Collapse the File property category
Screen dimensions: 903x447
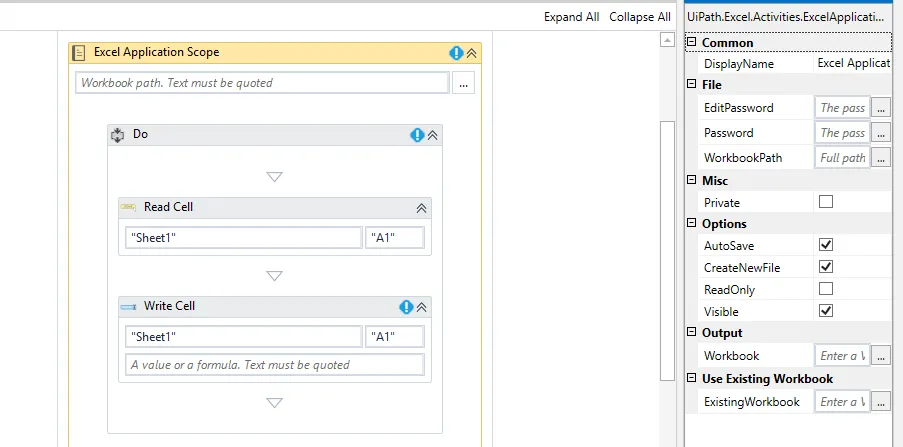click(x=692, y=84)
